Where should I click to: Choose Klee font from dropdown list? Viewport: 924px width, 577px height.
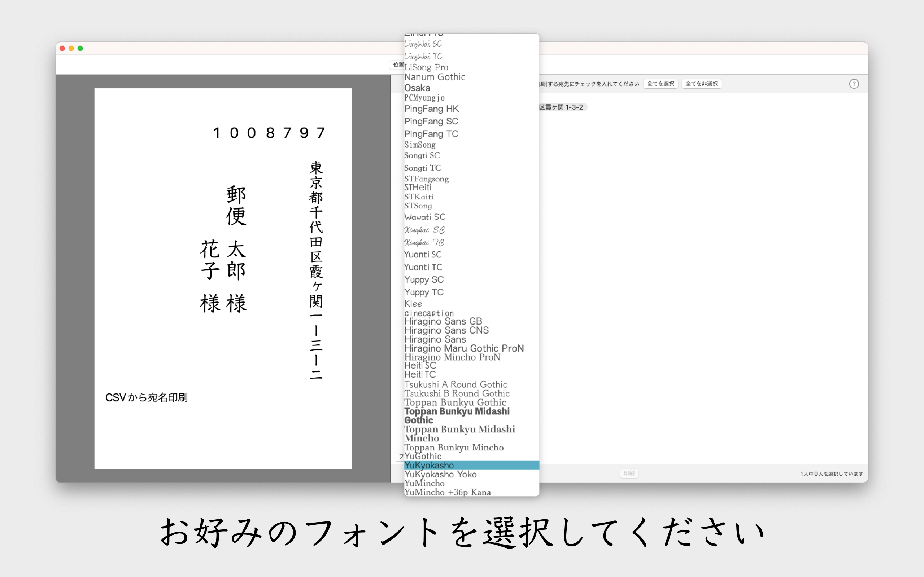[x=413, y=304]
